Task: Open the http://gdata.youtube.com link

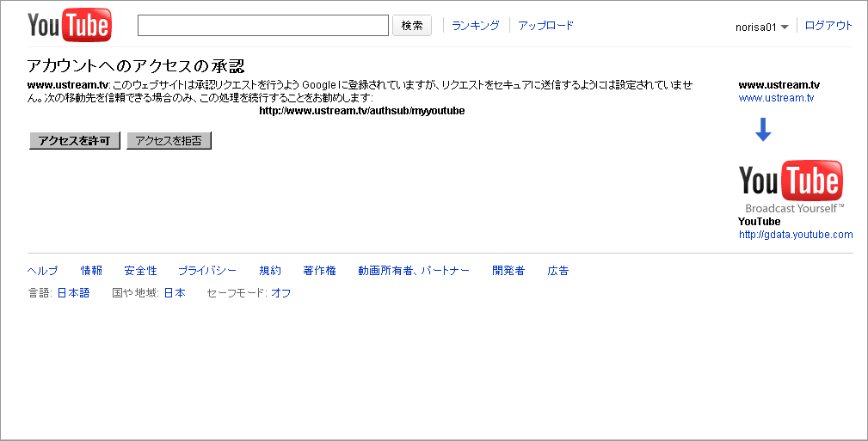Action: (796, 235)
